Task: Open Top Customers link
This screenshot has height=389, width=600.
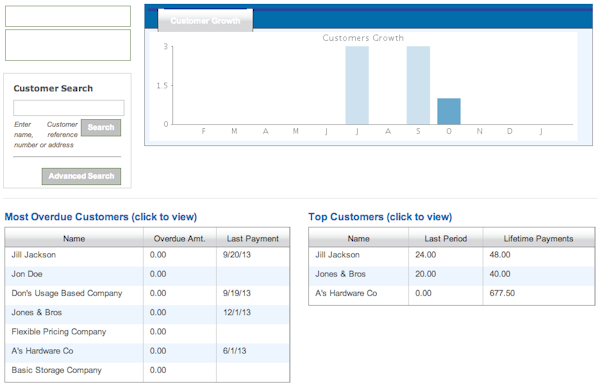Action: 380,217
